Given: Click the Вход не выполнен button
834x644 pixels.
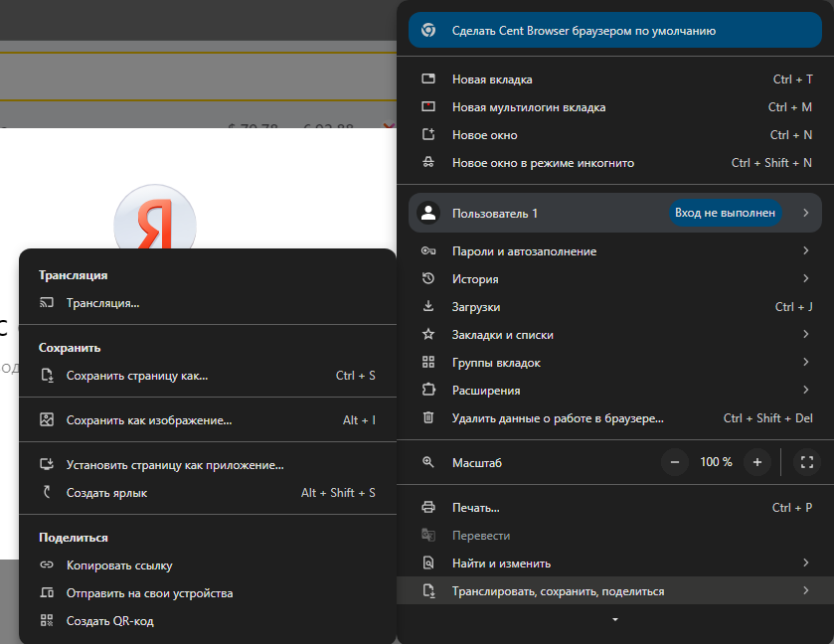Looking at the screenshot, I should [x=725, y=214].
